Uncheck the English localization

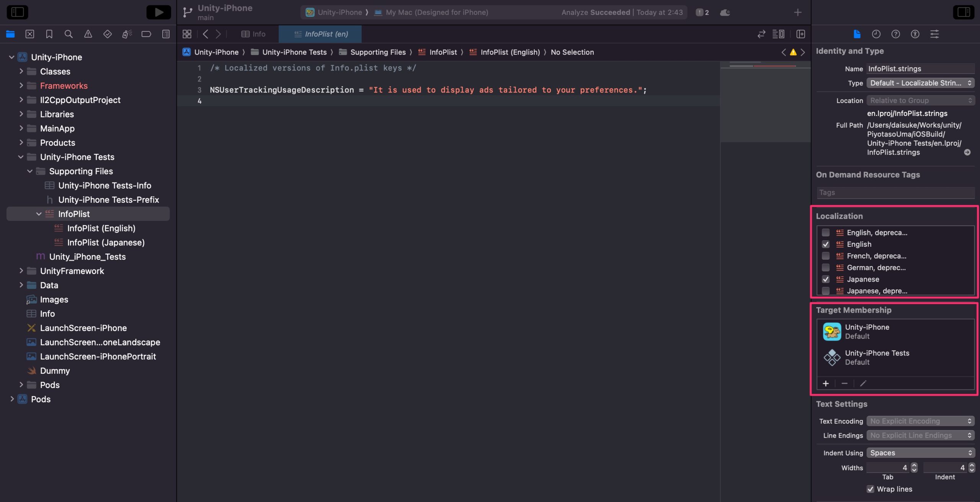(x=826, y=244)
